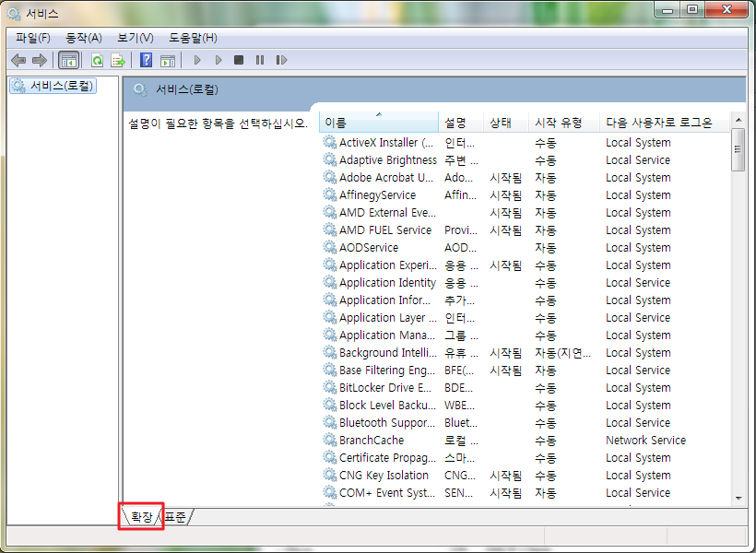This screenshot has height=553, width=756.
Task: Select the Application Mana... service
Action: [387, 335]
